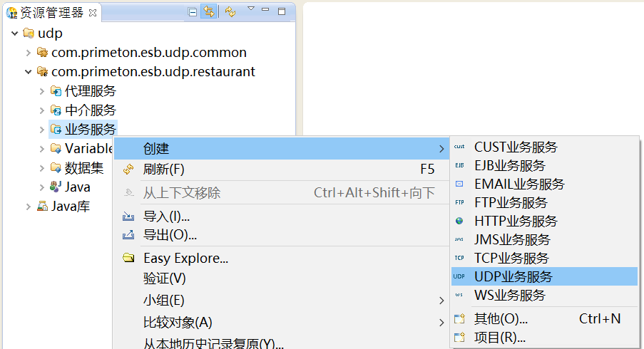Click the 刷新(F) refresh icon

coord(128,170)
